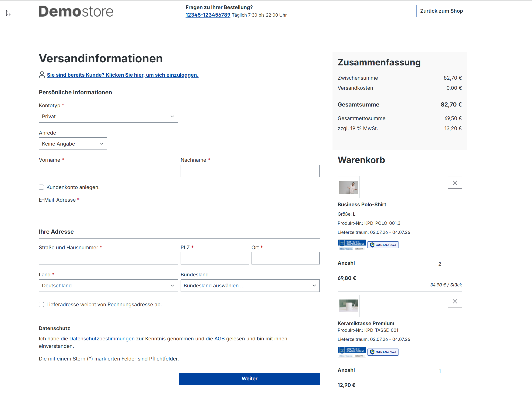This screenshot has width=532, height=403.
Task: Check Lieferadresse weicht von Rechnungsadresse ab
Action: tap(41, 305)
